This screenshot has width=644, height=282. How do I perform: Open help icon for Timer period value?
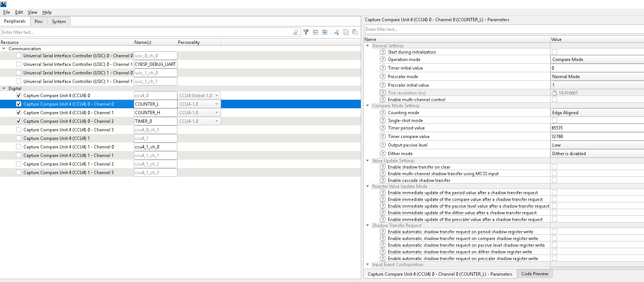(383, 128)
